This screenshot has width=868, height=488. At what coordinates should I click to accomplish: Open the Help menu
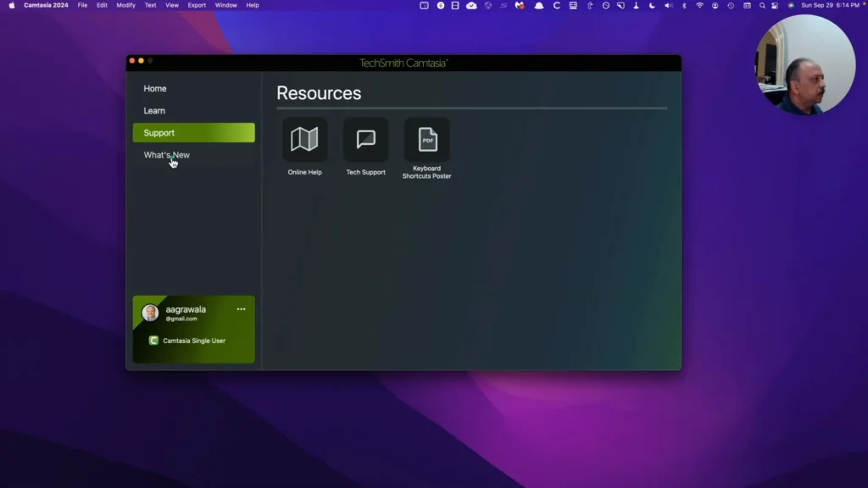coord(253,5)
